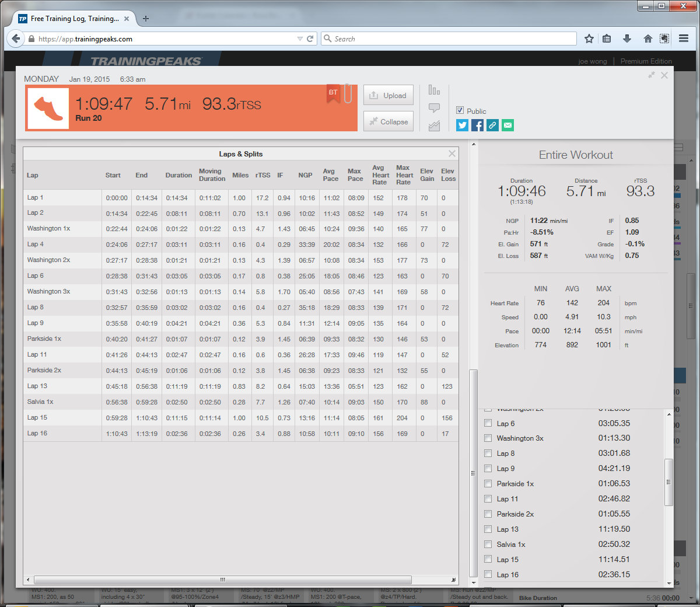Open the line graph analysis icon

[x=434, y=125]
